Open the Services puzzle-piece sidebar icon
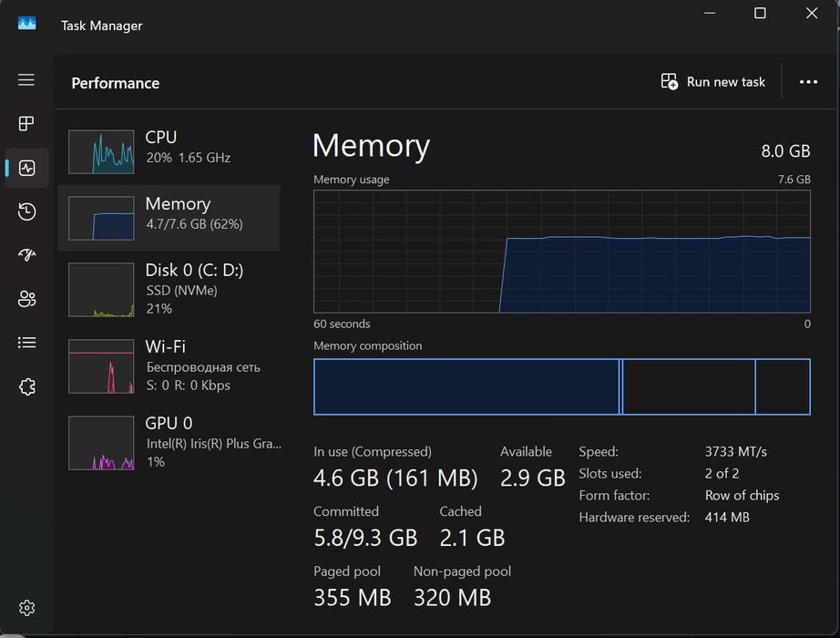Viewport: 840px width, 638px height. coord(26,386)
